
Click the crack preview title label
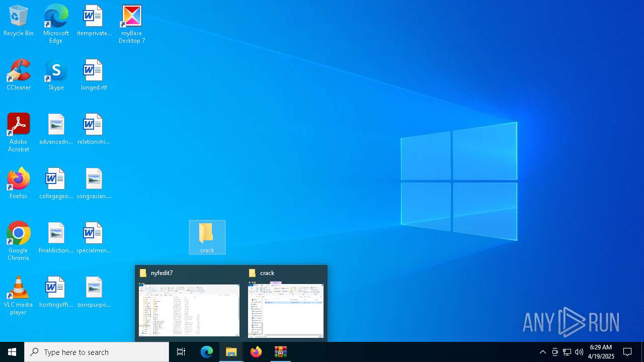pyautogui.click(x=267, y=273)
